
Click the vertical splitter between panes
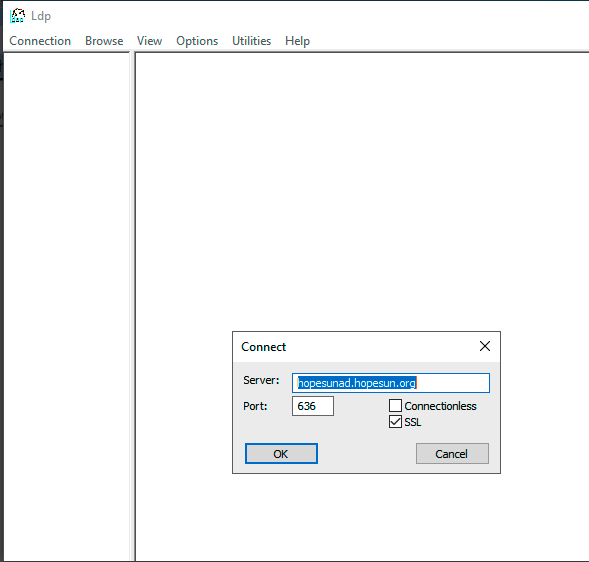tap(132, 306)
